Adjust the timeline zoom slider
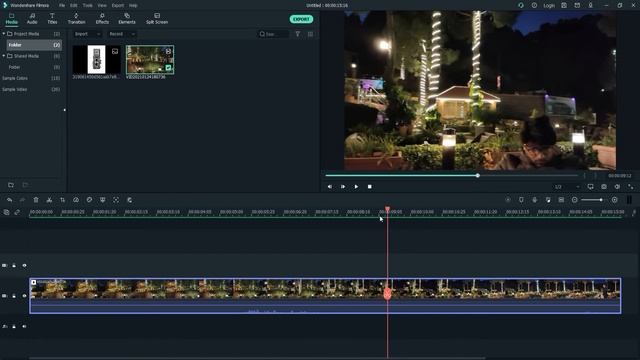The width and height of the screenshot is (640, 360). (593, 200)
